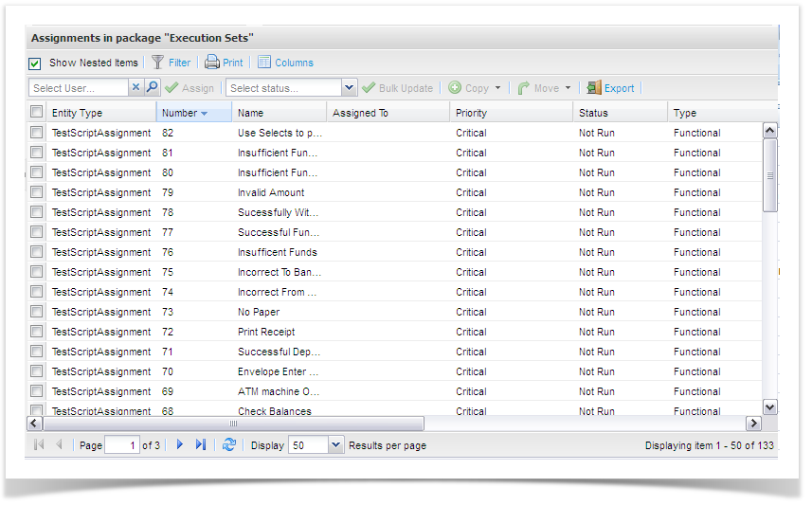Click the Export icon
This screenshot has height=506, width=812.
pyautogui.click(x=594, y=88)
